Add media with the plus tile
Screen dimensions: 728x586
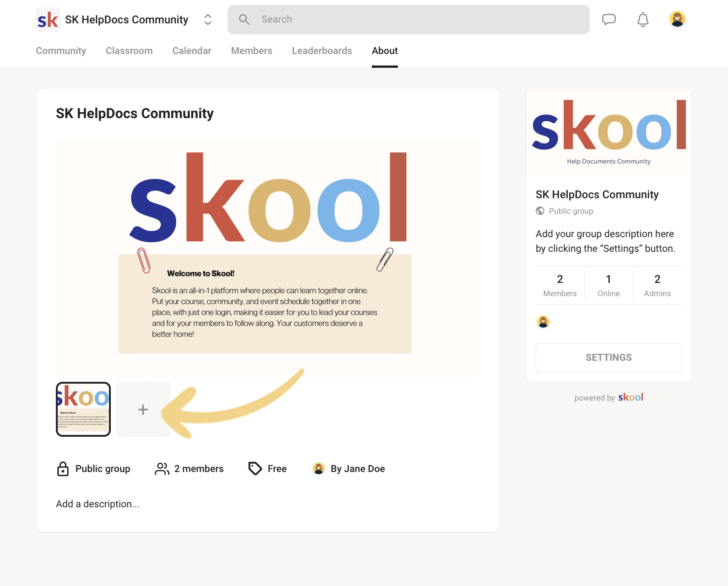143,409
